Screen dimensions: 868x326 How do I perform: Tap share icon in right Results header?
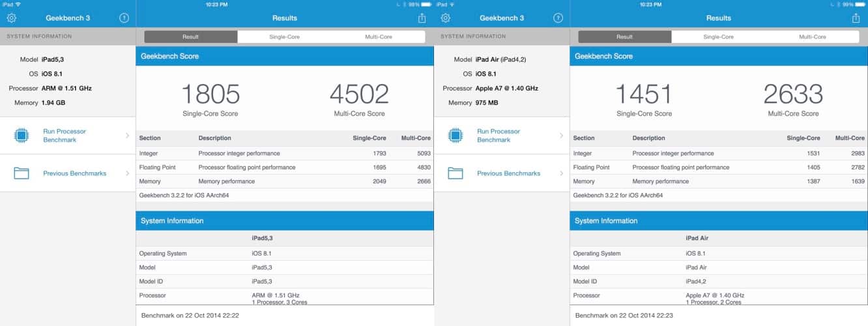(x=856, y=18)
